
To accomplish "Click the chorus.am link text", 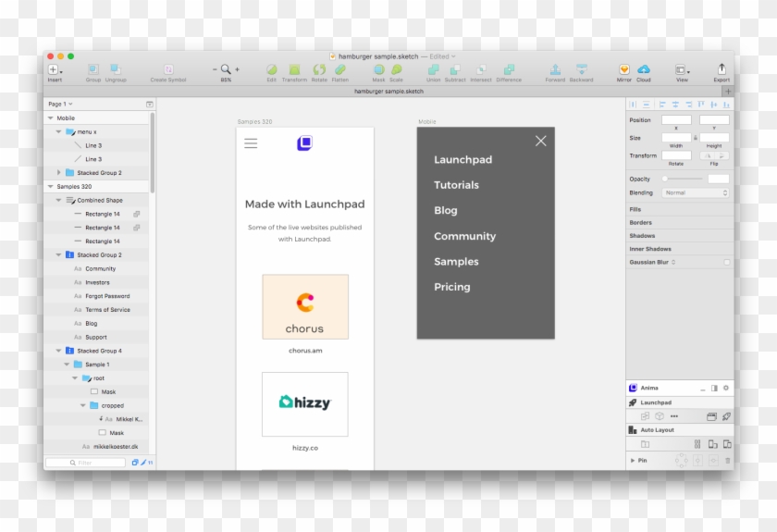I will tap(305, 351).
